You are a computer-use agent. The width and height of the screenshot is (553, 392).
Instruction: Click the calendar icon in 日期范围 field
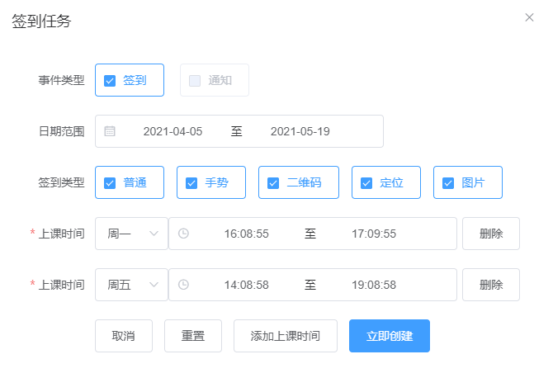coord(110,131)
